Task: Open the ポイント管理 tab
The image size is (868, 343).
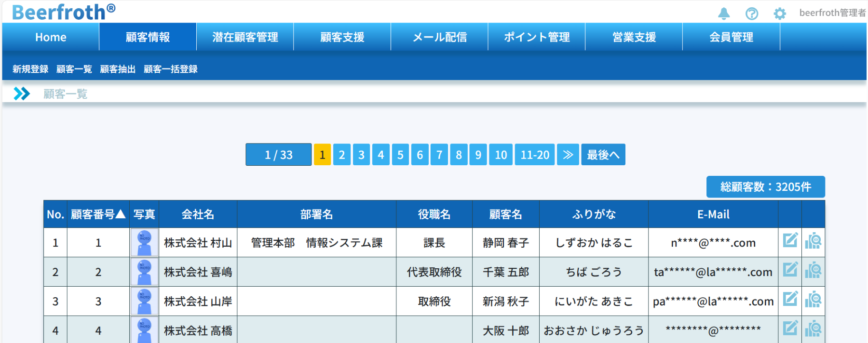Action: click(537, 37)
